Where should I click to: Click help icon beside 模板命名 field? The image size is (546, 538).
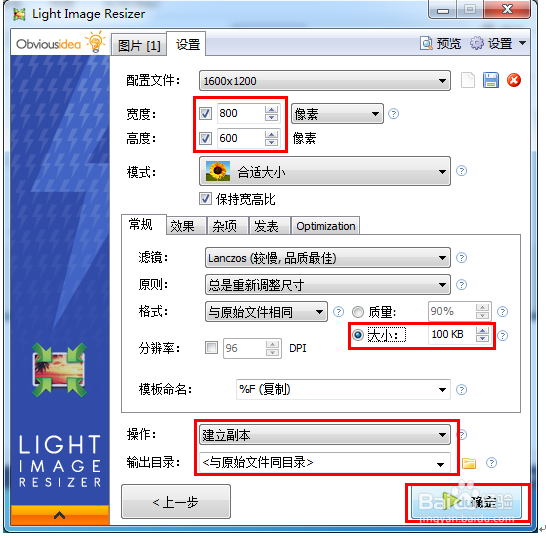tap(461, 390)
